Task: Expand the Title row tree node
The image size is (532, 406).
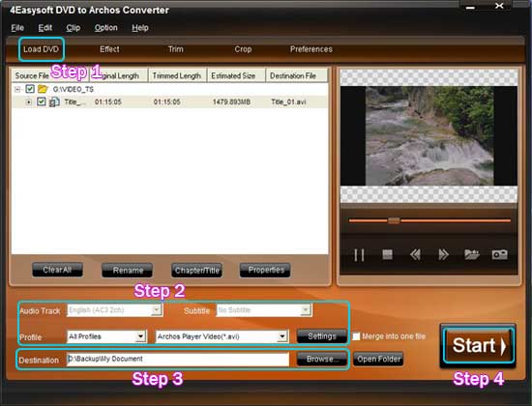Action: 29,101
